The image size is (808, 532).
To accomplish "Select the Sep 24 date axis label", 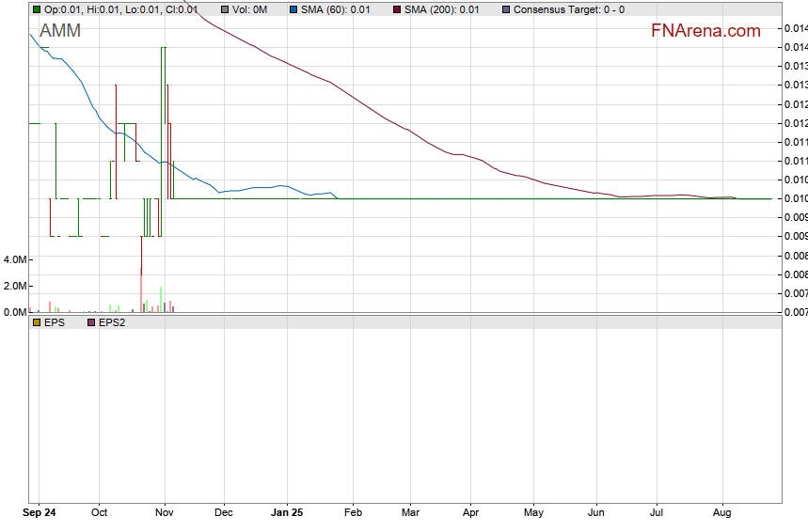I will 39,513.
